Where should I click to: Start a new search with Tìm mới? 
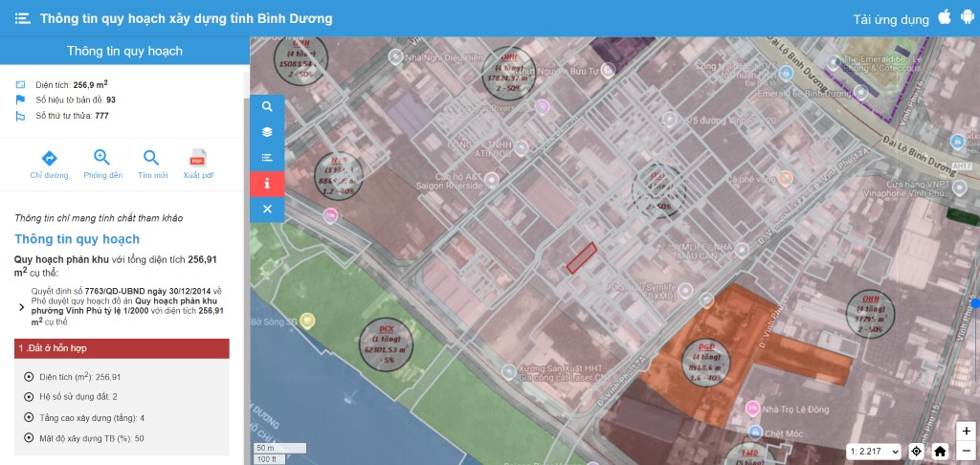pyautogui.click(x=152, y=159)
